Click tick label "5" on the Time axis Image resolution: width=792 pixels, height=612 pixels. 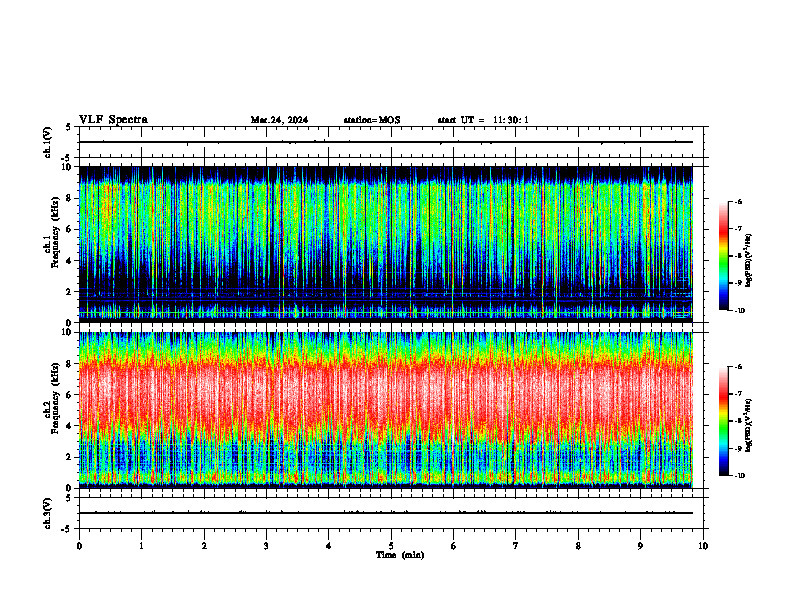pos(391,546)
